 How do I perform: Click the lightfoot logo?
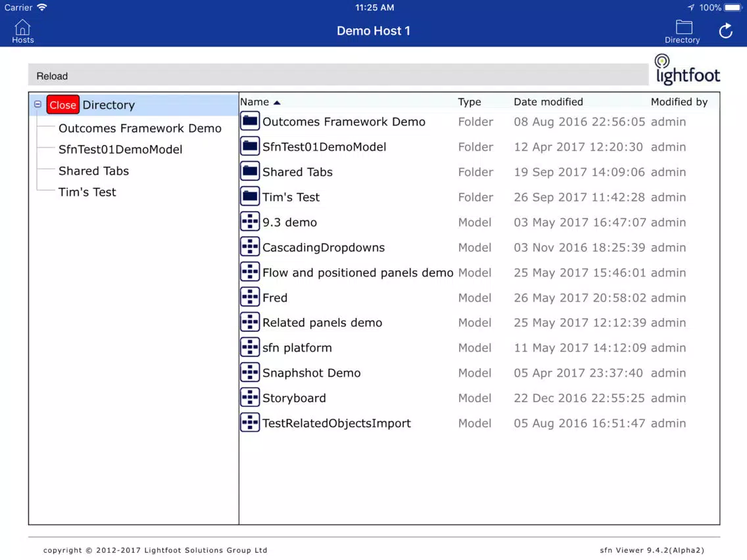tap(687, 70)
